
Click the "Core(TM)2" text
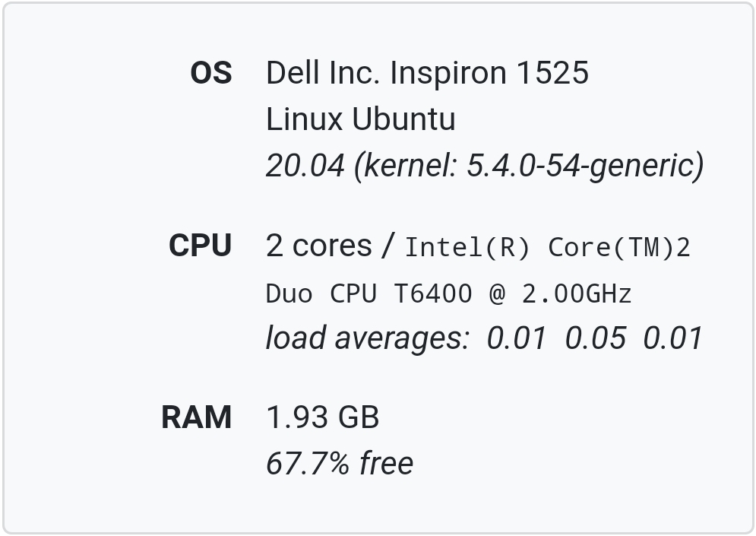pos(619,248)
